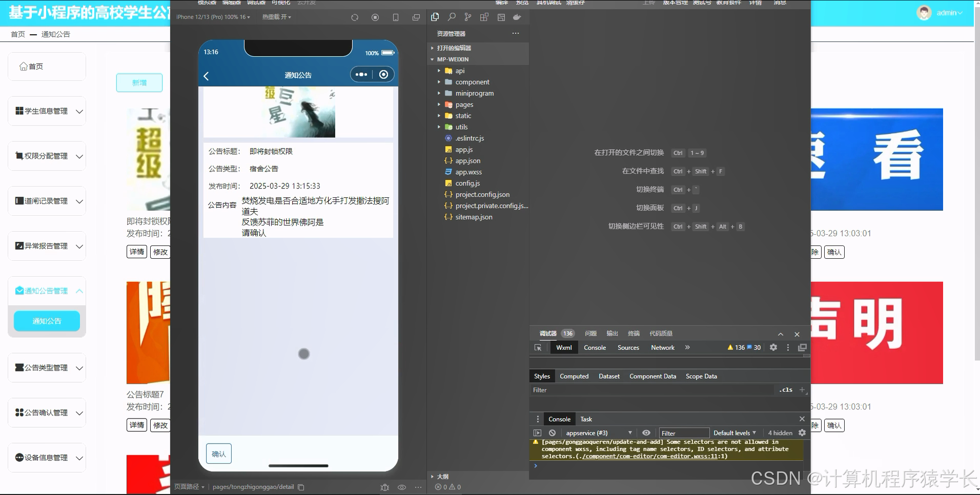Image resolution: width=980 pixels, height=495 pixels.
Task: Click the file switcher icon above the explorer
Action: coord(435,17)
